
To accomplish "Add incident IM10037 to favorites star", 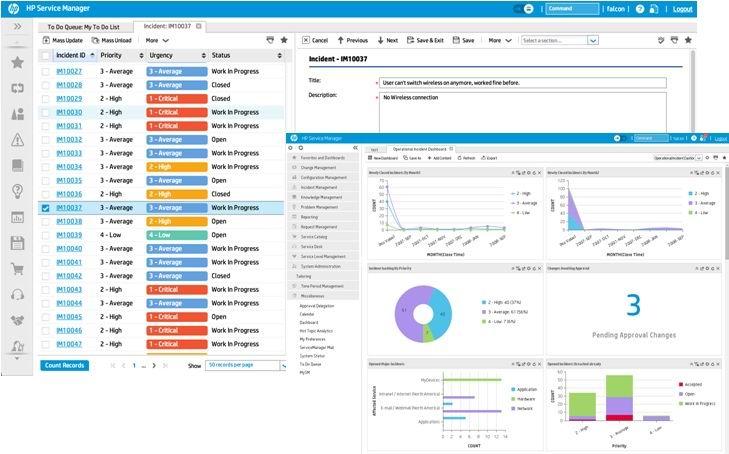I will 688,40.
